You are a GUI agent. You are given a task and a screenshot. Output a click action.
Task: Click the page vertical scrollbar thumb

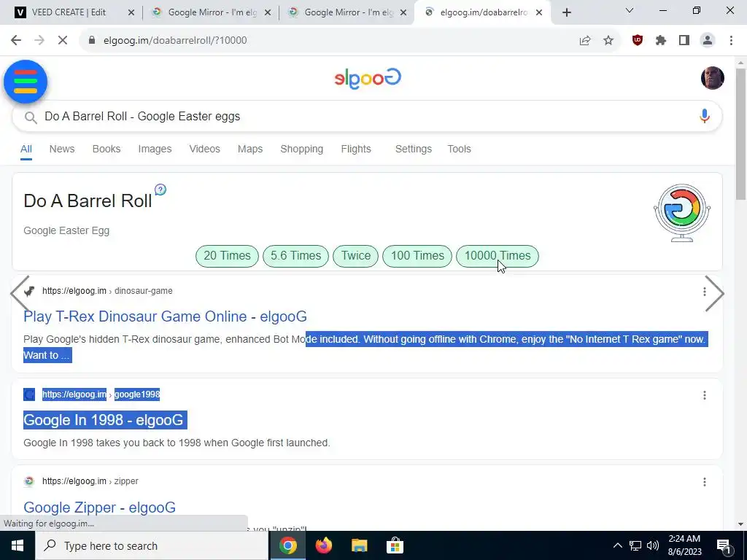740,134
